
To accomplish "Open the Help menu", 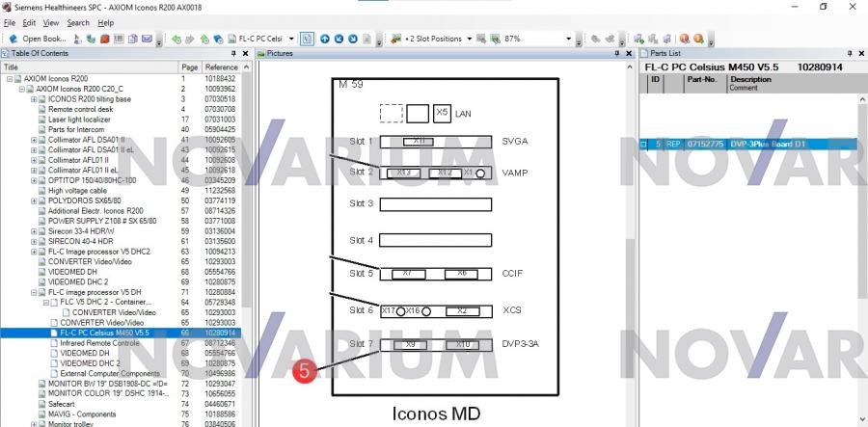I will pyautogui.click(x=105, y=22).
